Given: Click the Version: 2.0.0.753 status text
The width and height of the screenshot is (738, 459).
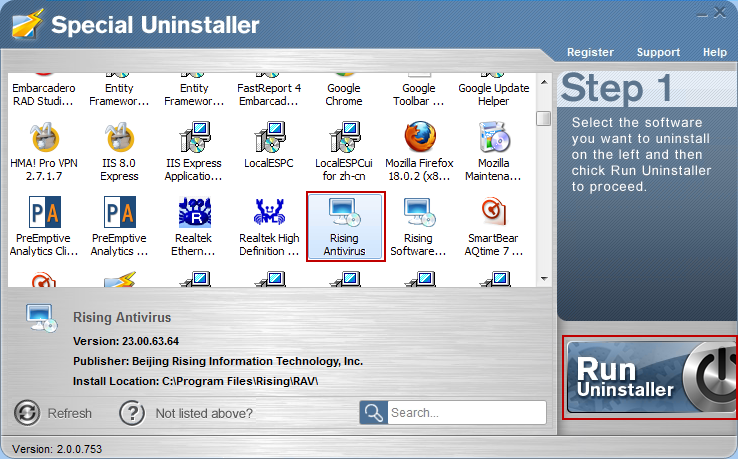Looking at the screenshot, I should pos(57,449).
